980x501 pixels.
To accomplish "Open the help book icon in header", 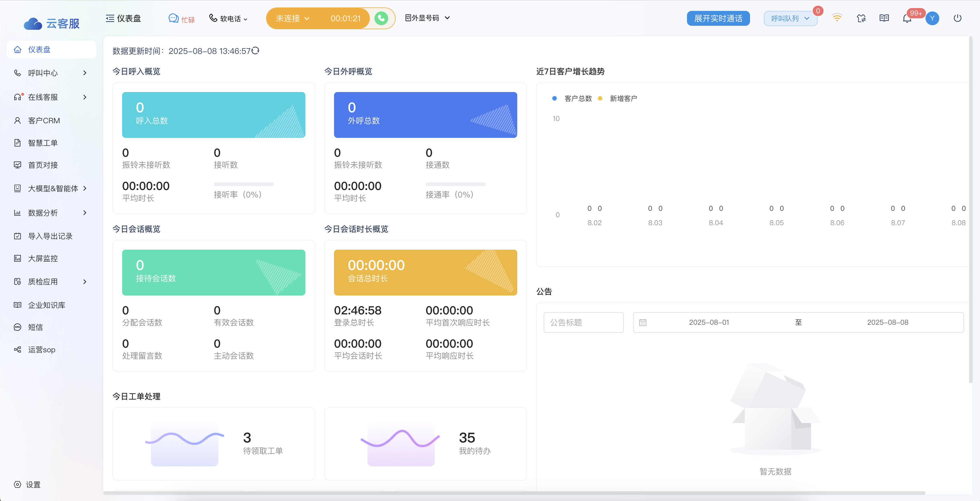I will coord(884,18).
